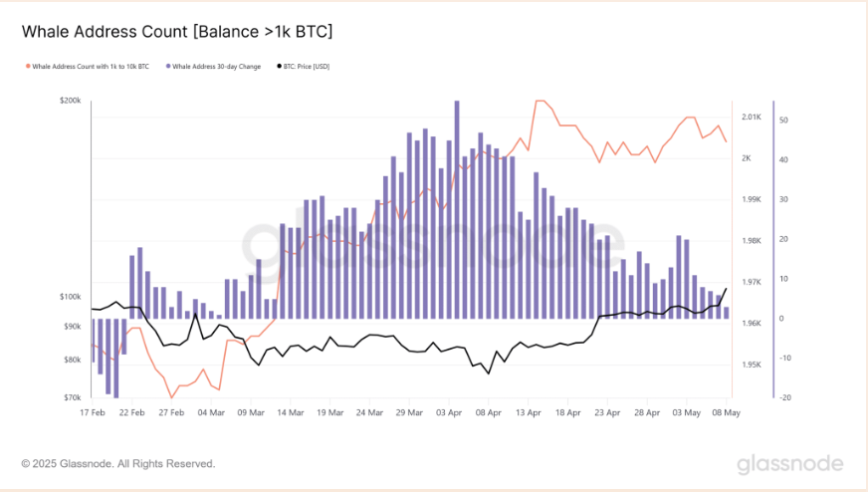Viewport: 868px width, 492px height.
Task: Click the glassnode logo at bottom right
Action: 789,464
